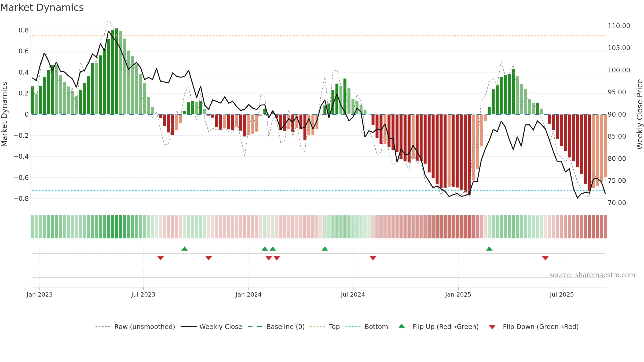This screenshot has height=362, width=644.
Task: Click the Jan 2024 axis label
Action: point(249,294)
